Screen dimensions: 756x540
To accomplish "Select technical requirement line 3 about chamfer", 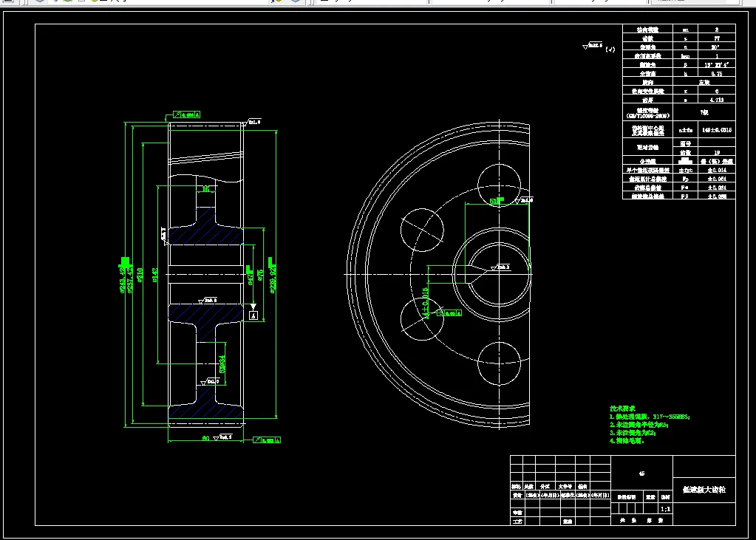I will (x=633, y=432).
